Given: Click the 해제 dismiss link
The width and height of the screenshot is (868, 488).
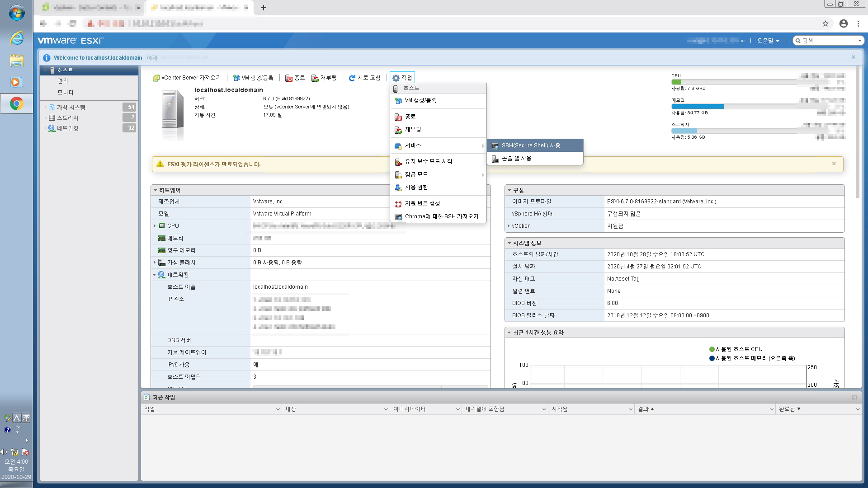Looking at the screenshot, I should pyautogui.click(x=152, y=58).
